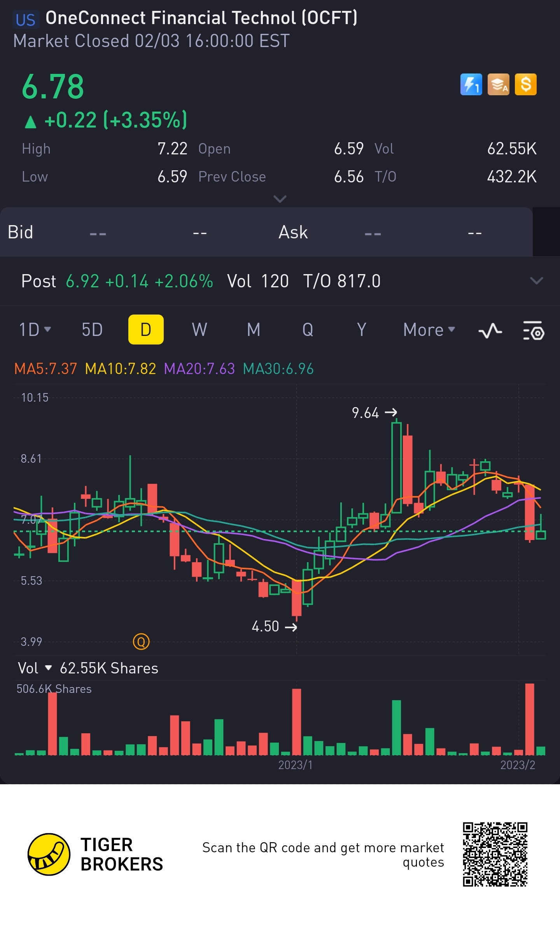Switch to the 5D chart tab

92,330
